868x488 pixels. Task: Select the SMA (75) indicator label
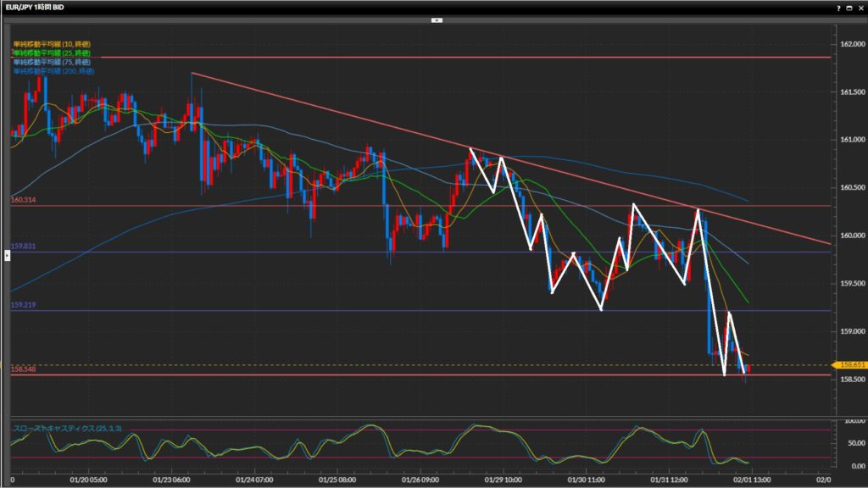[x=53, y=62]
